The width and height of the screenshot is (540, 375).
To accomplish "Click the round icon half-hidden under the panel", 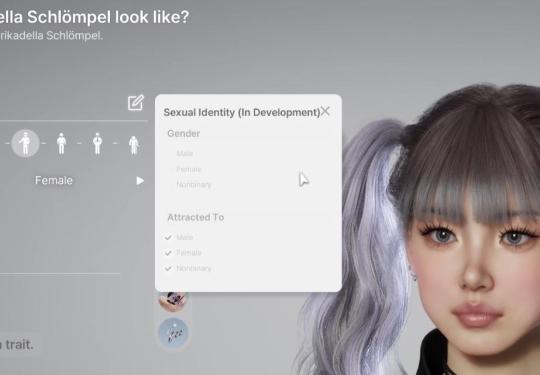I will [x=173, y=301].
